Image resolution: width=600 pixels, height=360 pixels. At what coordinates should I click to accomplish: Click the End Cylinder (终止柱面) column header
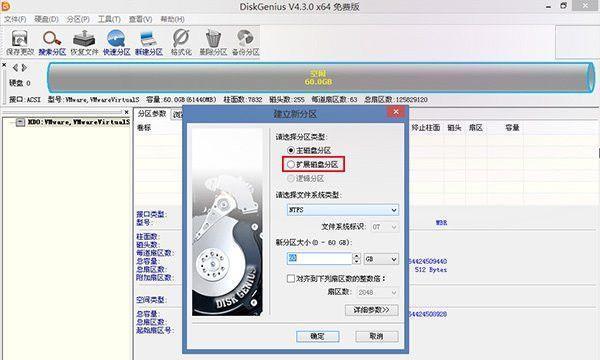426,127
